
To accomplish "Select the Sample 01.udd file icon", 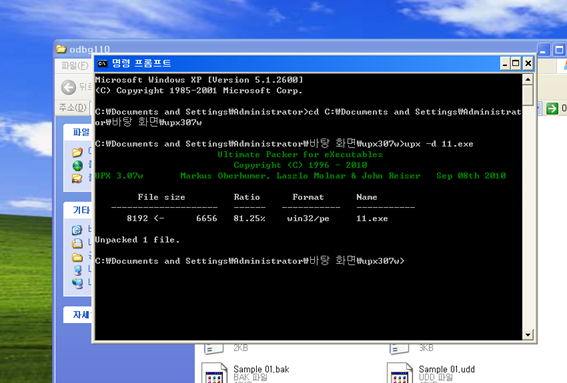I will (x=400, y=373).
